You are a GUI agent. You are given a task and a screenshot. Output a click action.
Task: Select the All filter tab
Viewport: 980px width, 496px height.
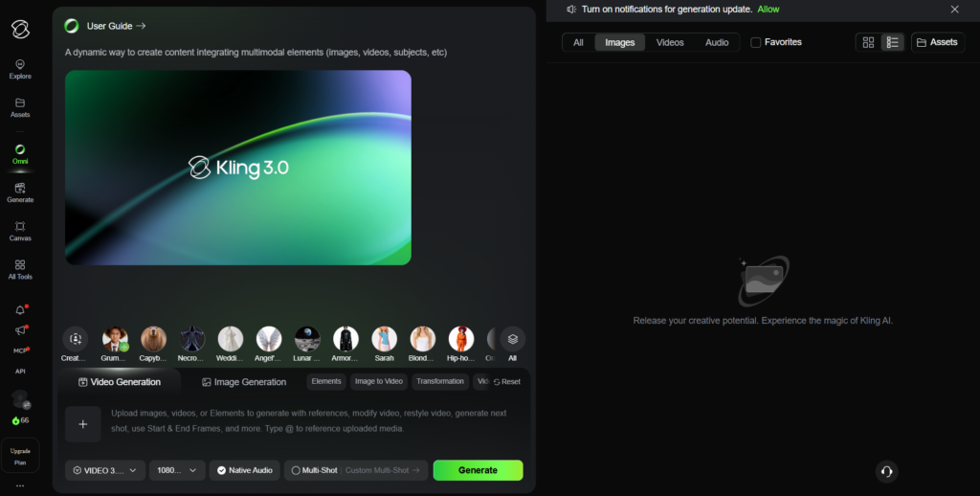pyautogui.click(x=578, y=42)
